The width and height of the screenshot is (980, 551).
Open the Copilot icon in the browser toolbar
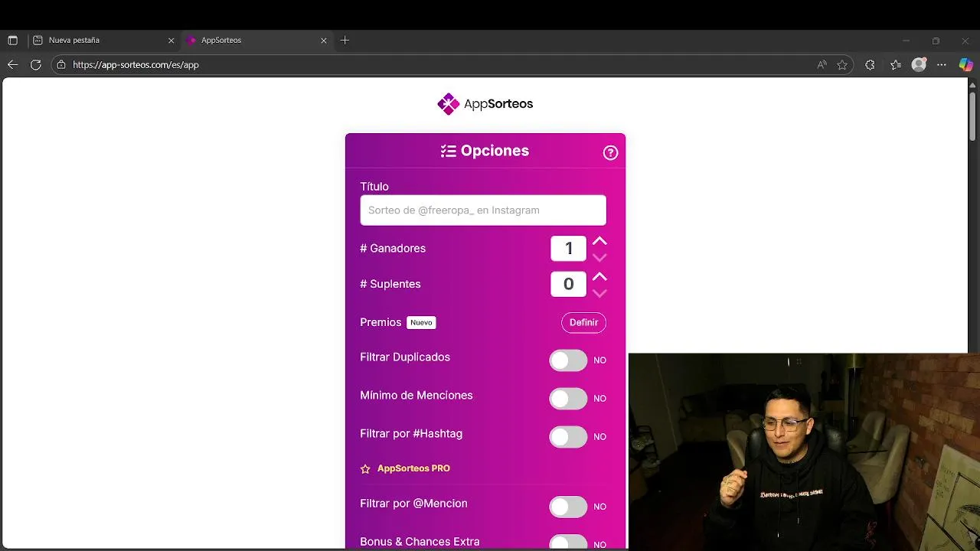[966, 65]
